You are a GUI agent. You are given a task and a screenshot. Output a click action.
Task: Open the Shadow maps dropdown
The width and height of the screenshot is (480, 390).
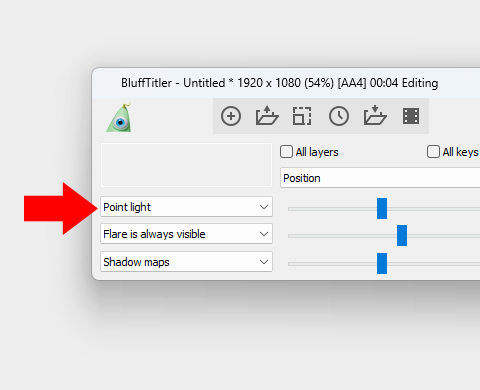(186, 262)
